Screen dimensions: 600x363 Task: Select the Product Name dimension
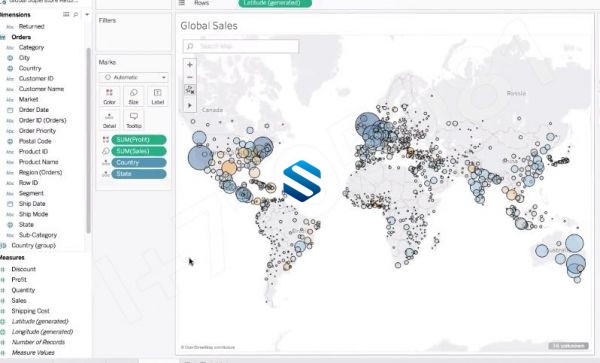[x=39, y=162]
